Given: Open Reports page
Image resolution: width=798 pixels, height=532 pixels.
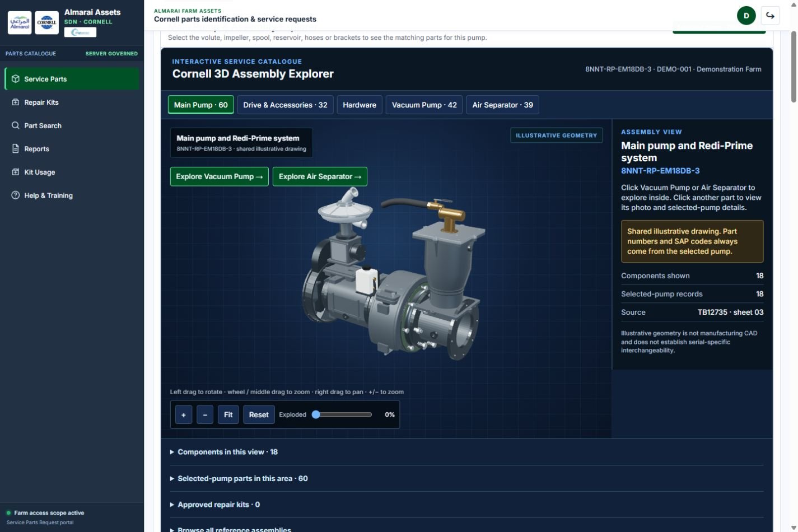Looking at the screenshot, I should point(72,149).
